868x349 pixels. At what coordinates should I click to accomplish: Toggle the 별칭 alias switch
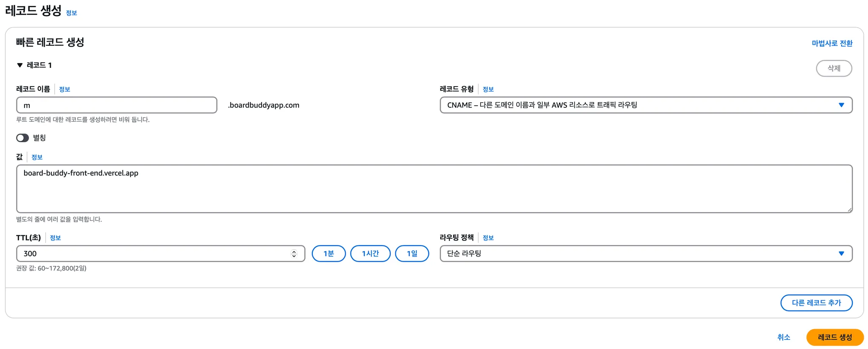pyautogui.click(x=22, y=138)
